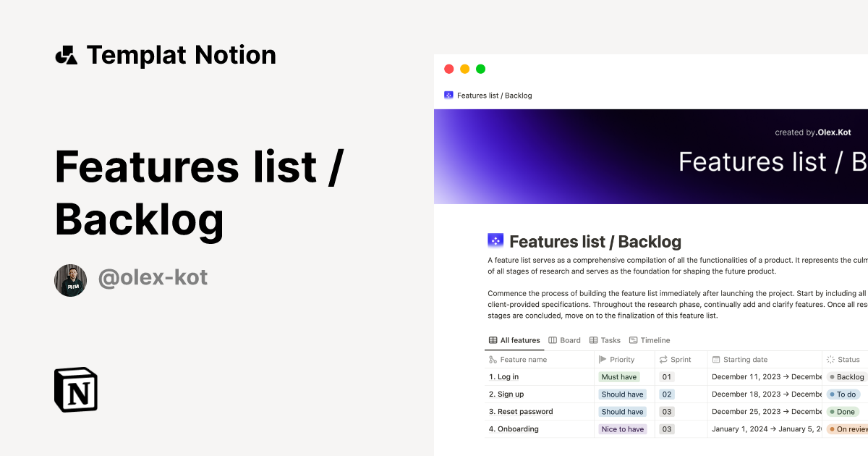Viewport: 868px width, 456px height.
Task: Click the Starting date calendar icon
Action: (x=716, y=359)
